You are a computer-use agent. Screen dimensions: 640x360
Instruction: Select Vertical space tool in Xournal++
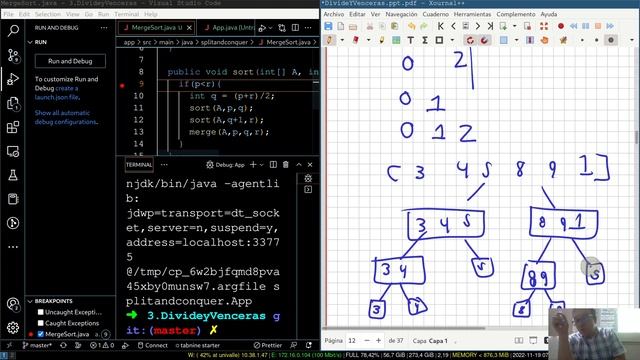click(x=530, y=40)
